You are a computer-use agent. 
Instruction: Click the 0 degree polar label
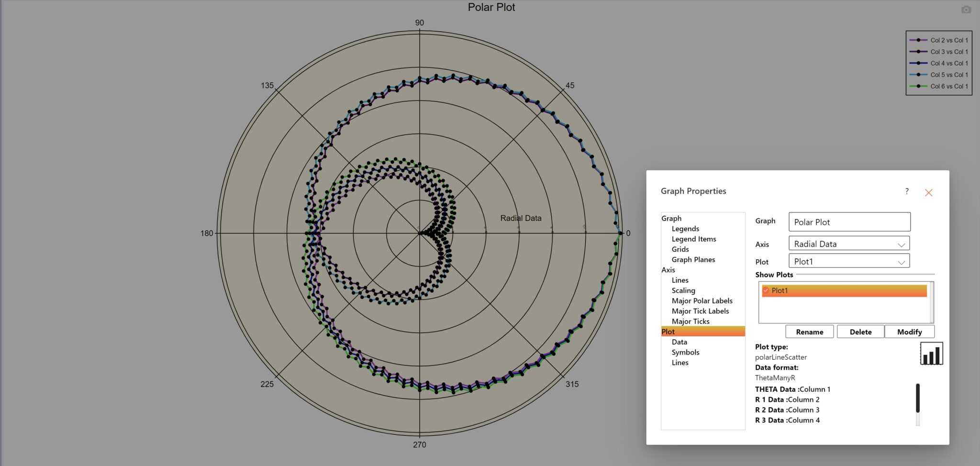pos(628,233)
